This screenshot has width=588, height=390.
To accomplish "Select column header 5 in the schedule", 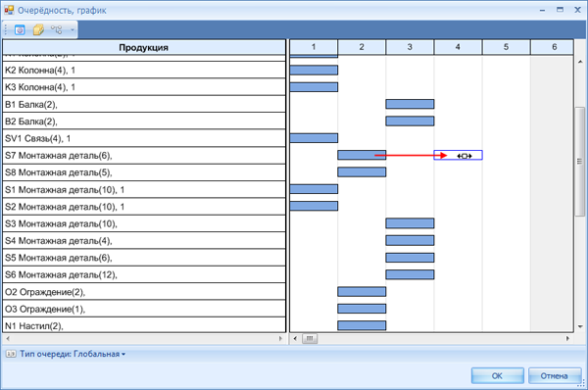I will [x=506, y=47].
